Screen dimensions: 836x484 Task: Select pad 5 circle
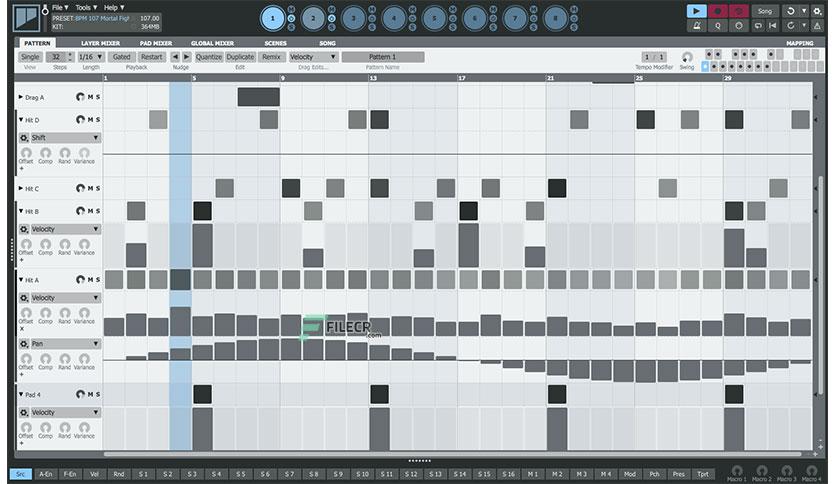coord(435,18)
